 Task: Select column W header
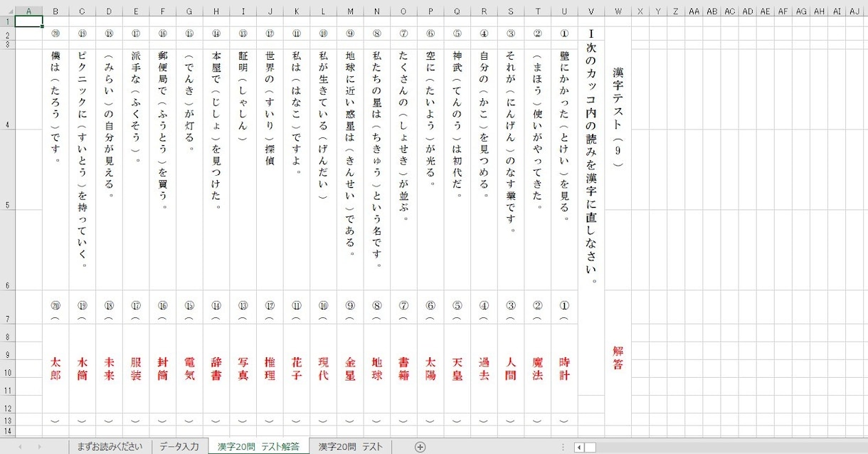coord(618,11)
